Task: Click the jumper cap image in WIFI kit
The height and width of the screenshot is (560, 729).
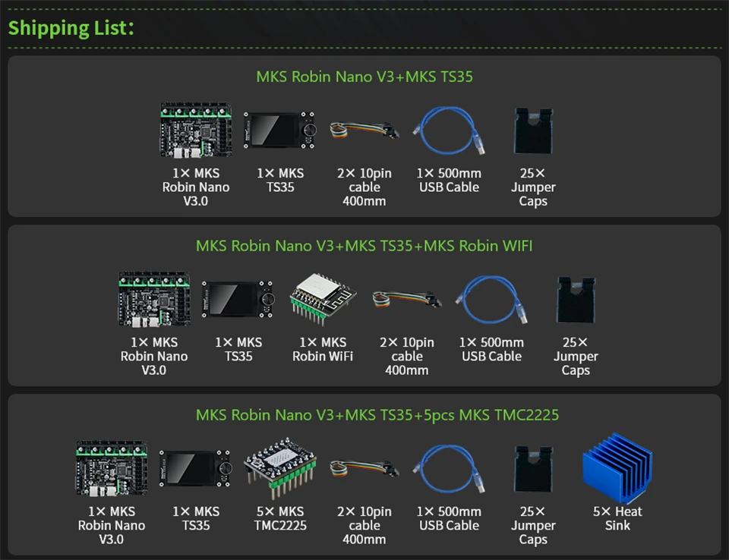Action: pos(576,300)
